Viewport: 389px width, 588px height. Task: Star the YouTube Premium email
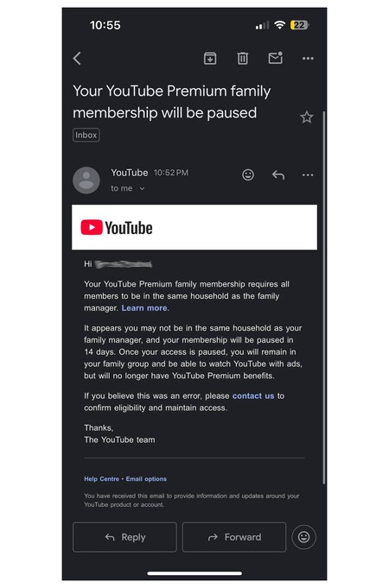[x=307, y=117]
